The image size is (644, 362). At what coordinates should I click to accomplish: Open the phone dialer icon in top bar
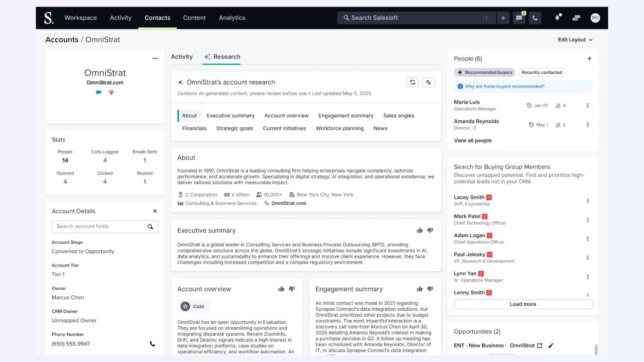point(535,18)
